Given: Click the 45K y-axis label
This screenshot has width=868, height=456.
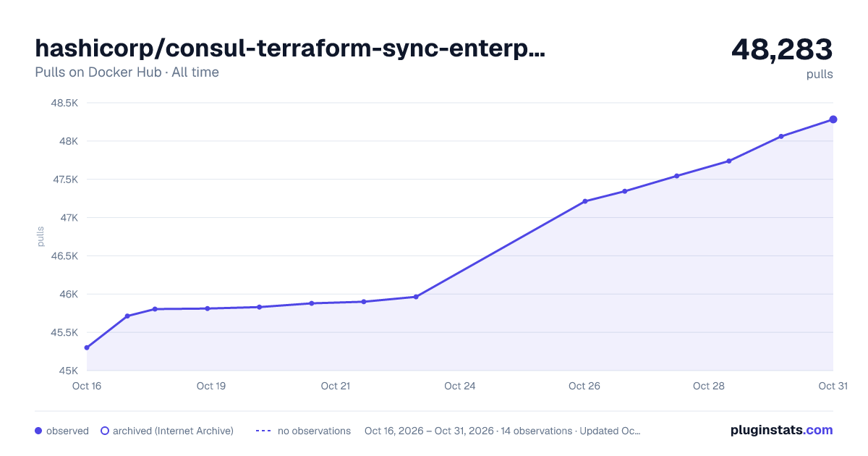Looking at the screenshot, I should [68, 371].
